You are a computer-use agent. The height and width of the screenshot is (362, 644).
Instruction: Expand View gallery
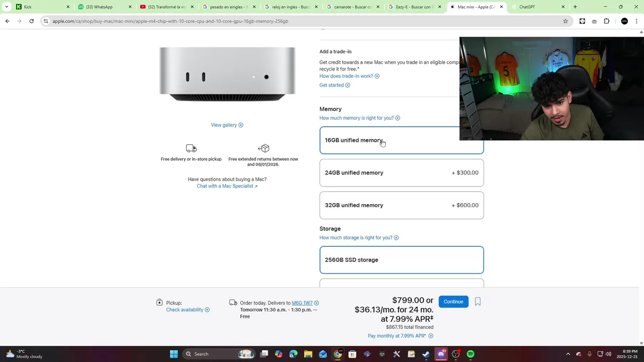pyautogui.click(x=227, y=125)
